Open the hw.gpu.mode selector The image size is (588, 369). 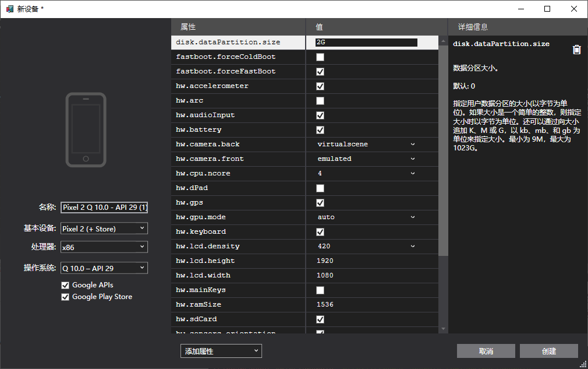point(412,217)
